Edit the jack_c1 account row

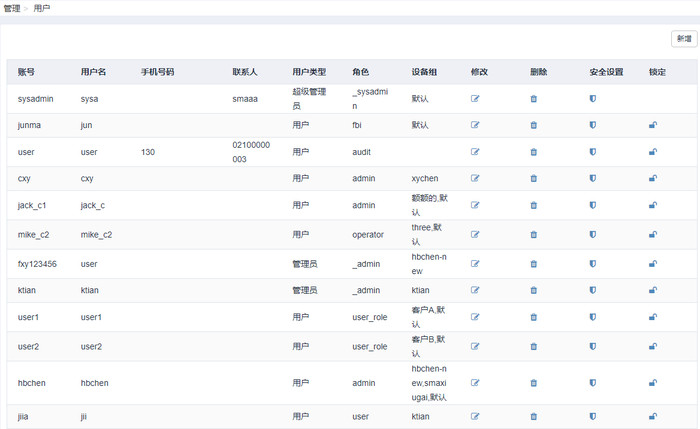tap(475, 205)
